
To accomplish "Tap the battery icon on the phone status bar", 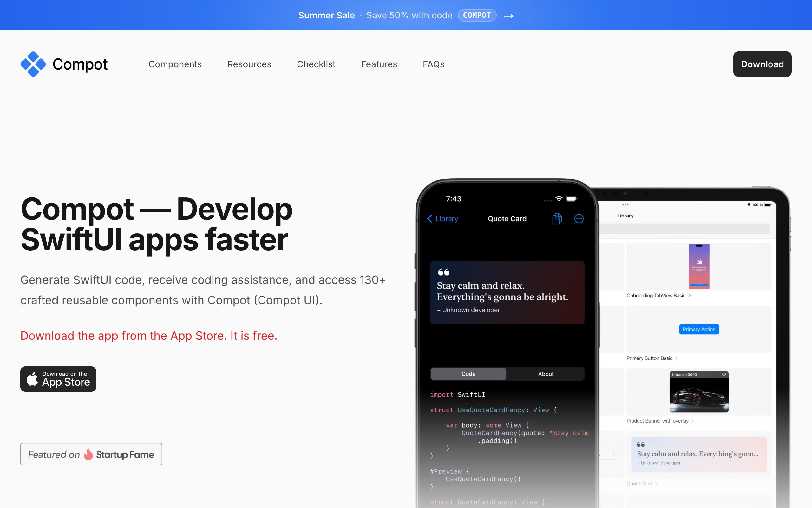I will coord(572,198).
